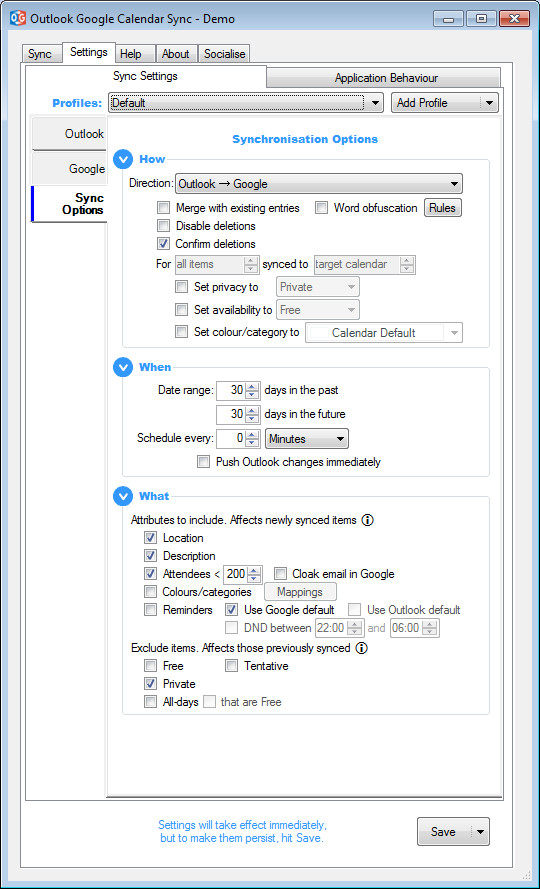Open the Google side tab

click(69, 169)
